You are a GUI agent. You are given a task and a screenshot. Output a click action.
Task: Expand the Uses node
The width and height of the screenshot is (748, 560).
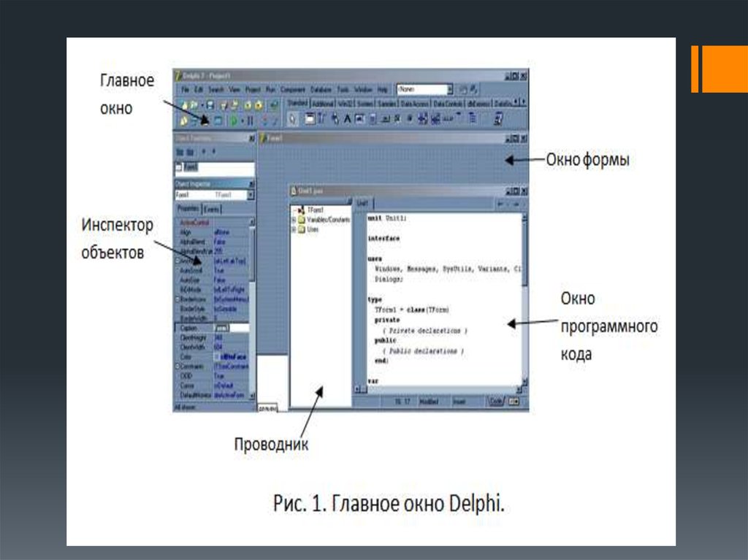[294, 229]
